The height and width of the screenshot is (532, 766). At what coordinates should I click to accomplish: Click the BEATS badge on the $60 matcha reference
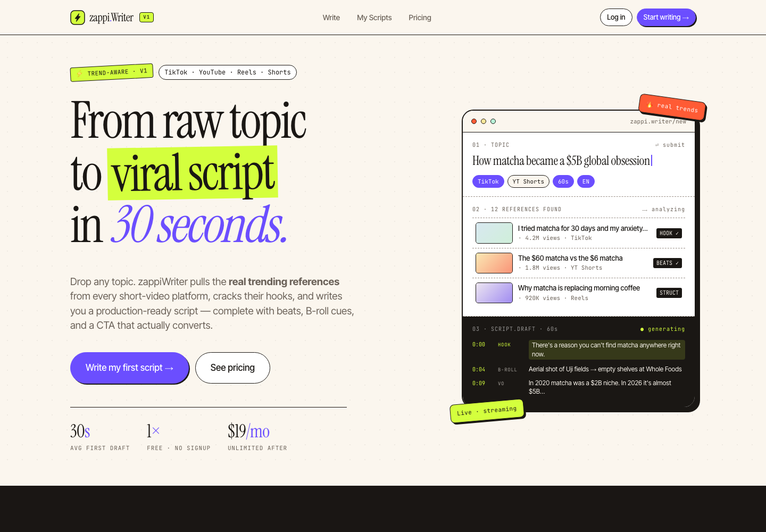(667, 263)
